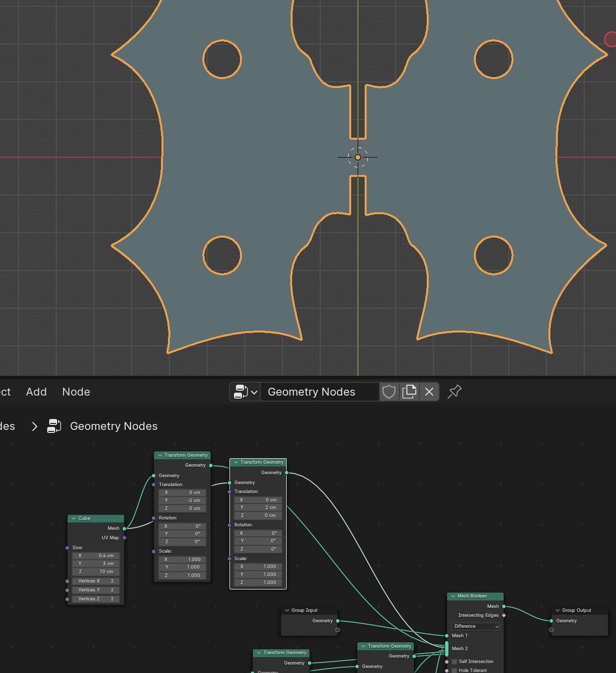This screenshot has width=616, height=673.
Task: Click Cube Size Y 3 cm field
Action: pyautogui.click(x=96, y=564)
